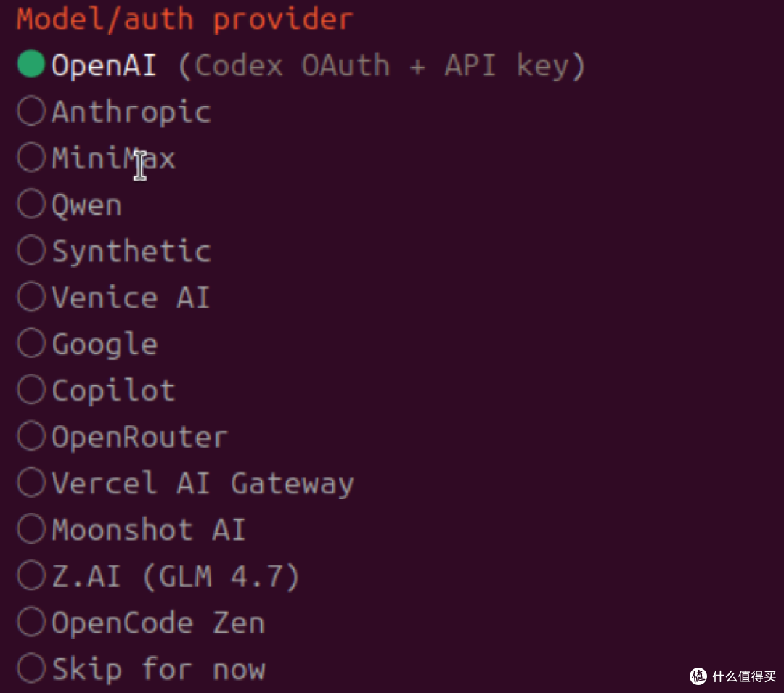Viewport: 784px width, 693px height.
Task: Click the 'Anthropic' provider label
Action: tap(131, 112)
